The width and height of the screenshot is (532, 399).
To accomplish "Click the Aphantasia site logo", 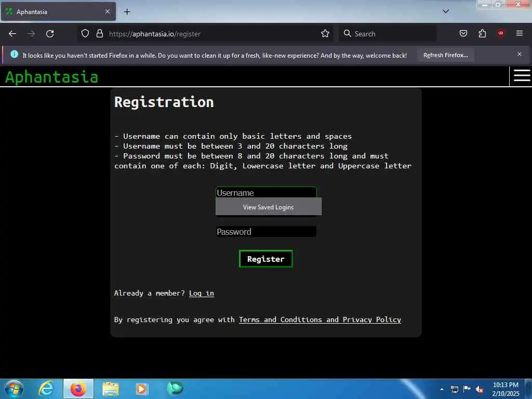I will pyautogui.click(x=51, y=77).
